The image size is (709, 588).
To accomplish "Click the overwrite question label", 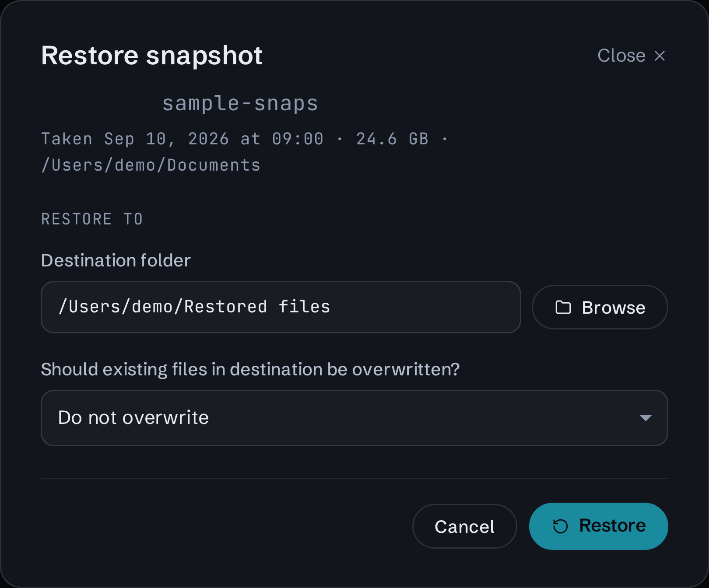I will pyautogui.click(x=250, y=369).
